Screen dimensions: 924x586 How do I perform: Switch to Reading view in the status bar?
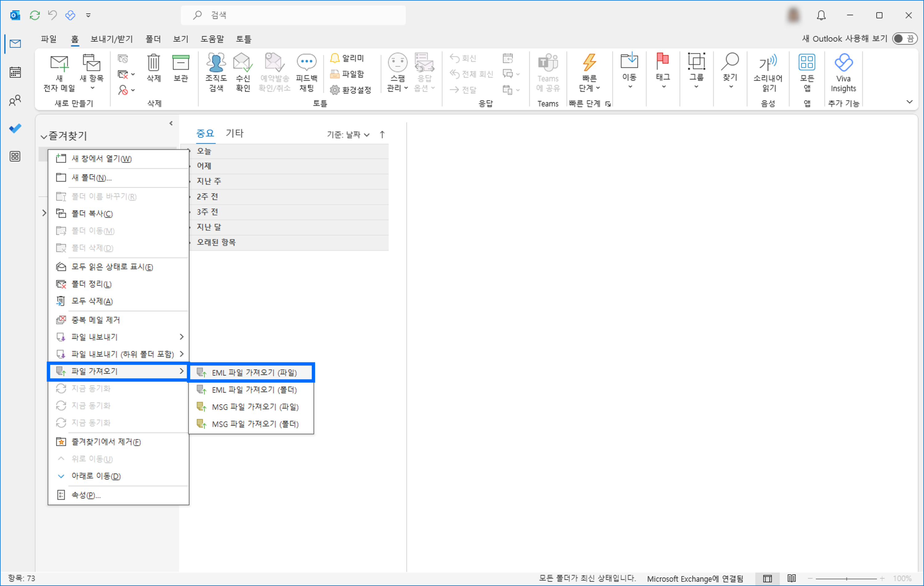click(791, 578)
